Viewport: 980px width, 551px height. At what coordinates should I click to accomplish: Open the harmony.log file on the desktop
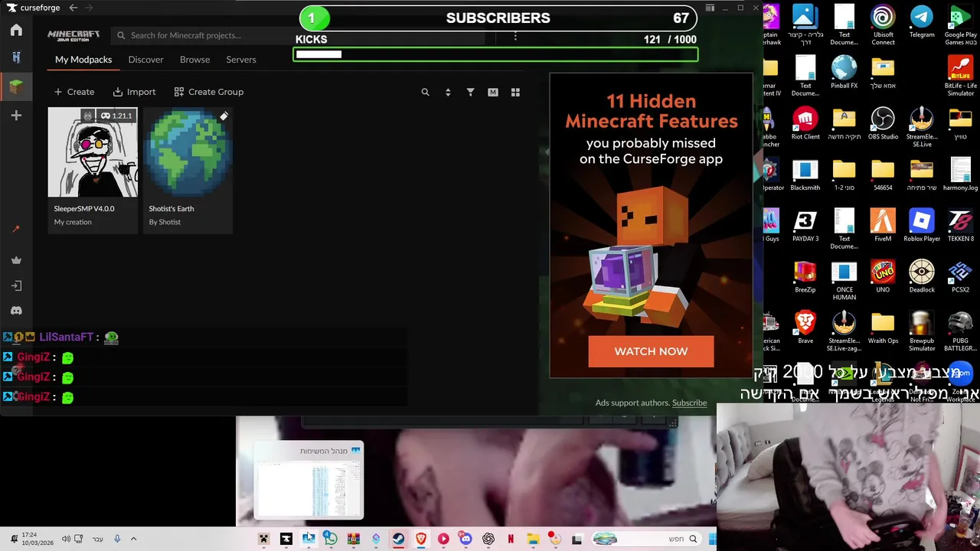[x=960, y=174]
